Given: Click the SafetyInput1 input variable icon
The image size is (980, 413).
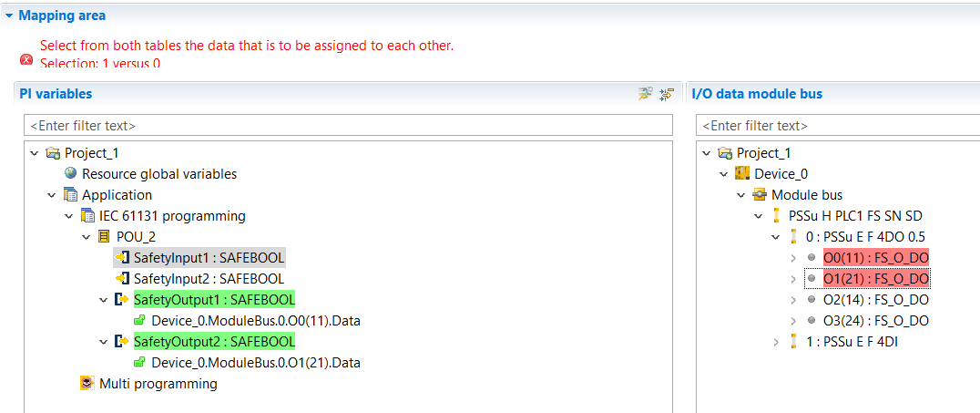Looking at the screenshot, I should pos(122,257).
